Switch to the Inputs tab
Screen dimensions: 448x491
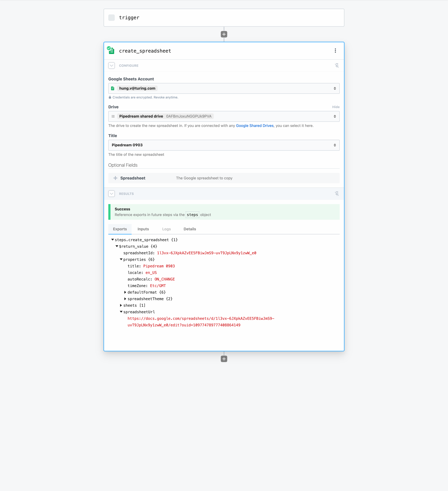click(x=143, y=229)
